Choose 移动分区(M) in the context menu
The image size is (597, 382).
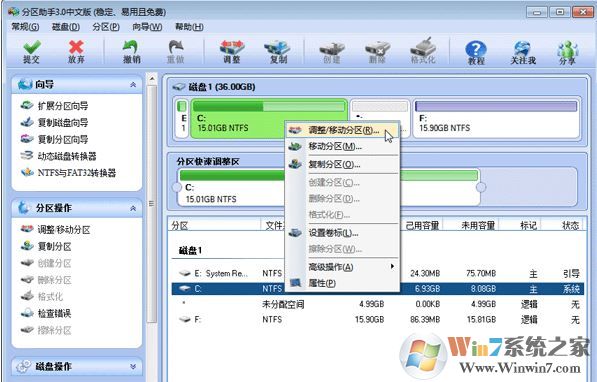342,146
